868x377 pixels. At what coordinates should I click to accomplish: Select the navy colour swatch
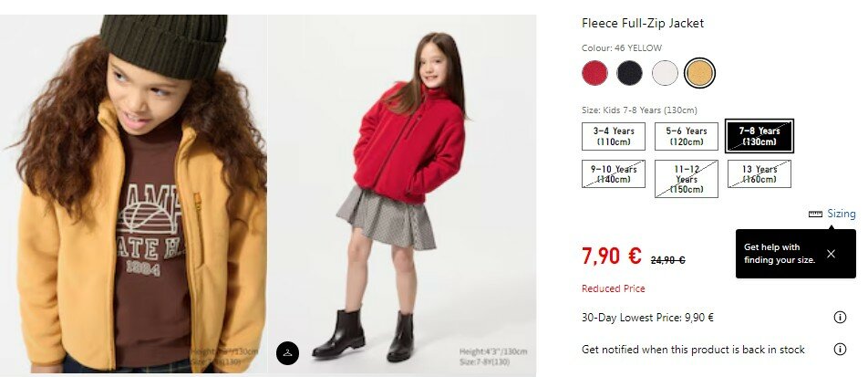point(629,73)
